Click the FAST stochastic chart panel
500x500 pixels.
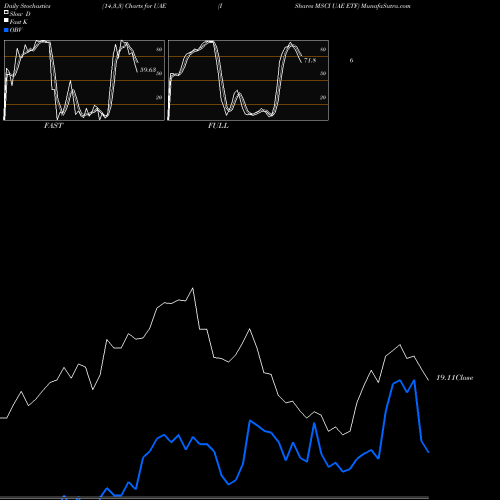pos(84,80)
